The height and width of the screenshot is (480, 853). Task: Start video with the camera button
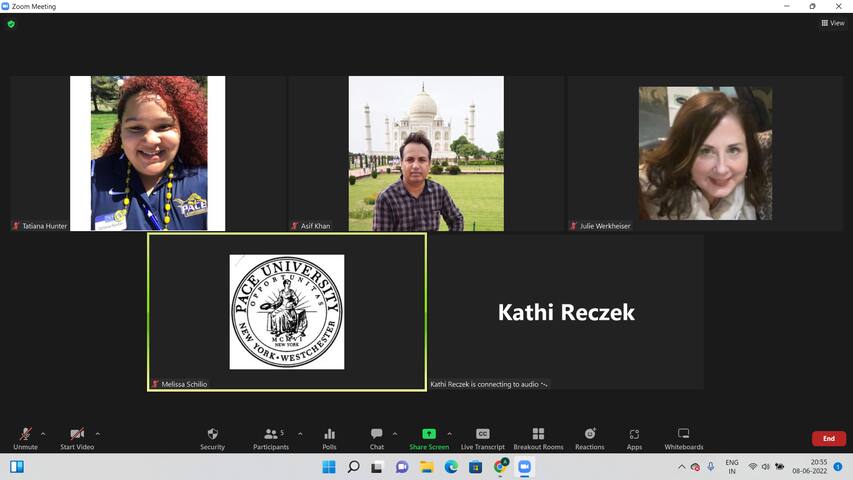tap(76, 438)
